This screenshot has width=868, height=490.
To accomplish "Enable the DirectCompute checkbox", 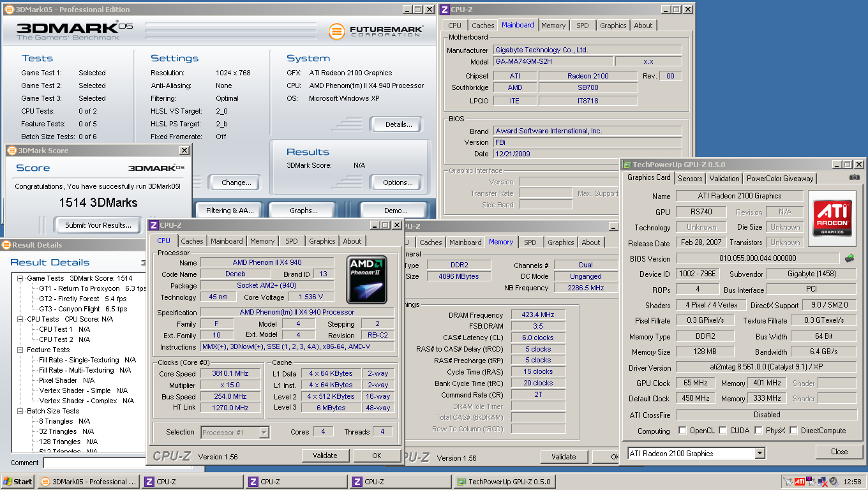I will coord(795,431).
